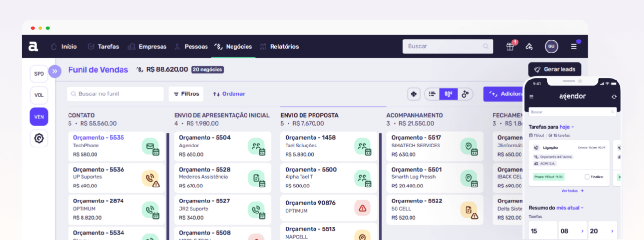
Task: Tick the Finalizar checkbox in phone app
Action: (x=587, y=177)
